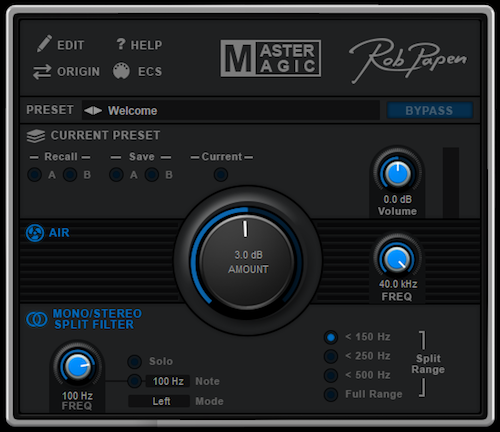
Task: Click the 40.0 kHz value readout
Action: [398, 284]
